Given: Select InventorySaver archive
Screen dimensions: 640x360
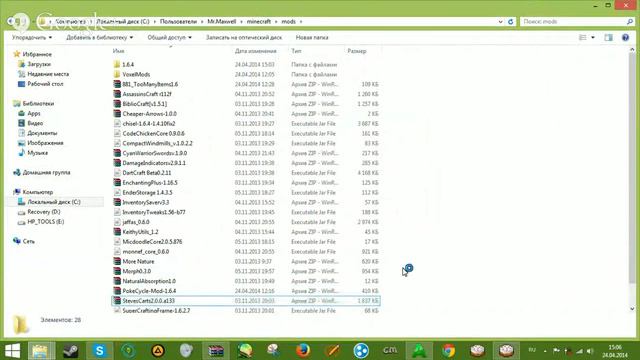Looking at the screenshot, I should pos(145,202).
